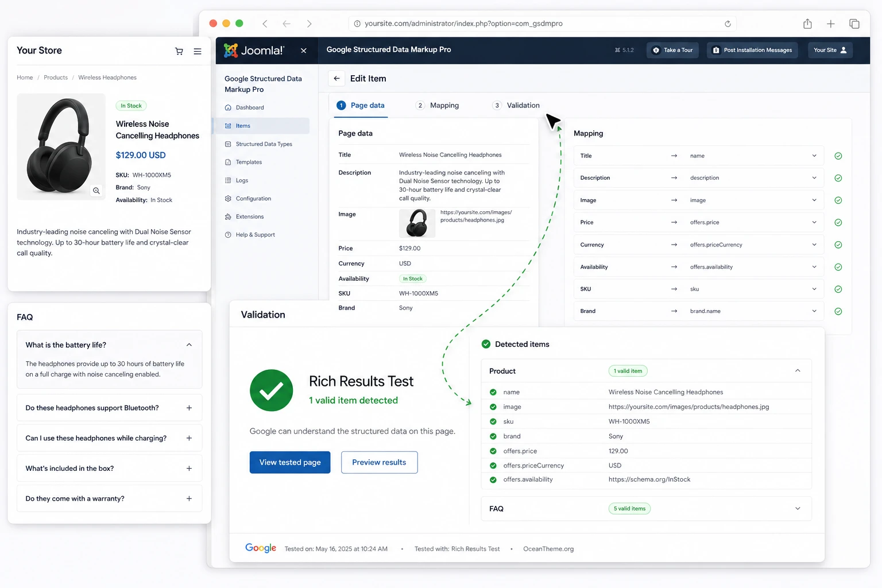This screenshot has width=882, height=588.
Task: Click the headphones image thumbnail in Page data
Action: pyautogui.click(x=417, y=223)
